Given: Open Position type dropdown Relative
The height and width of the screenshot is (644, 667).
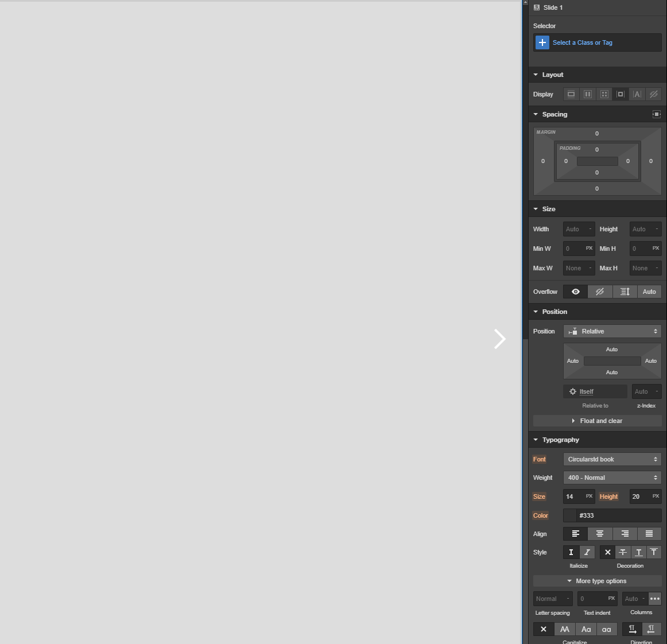Looking at the screenshot, I should click(612, 331).
